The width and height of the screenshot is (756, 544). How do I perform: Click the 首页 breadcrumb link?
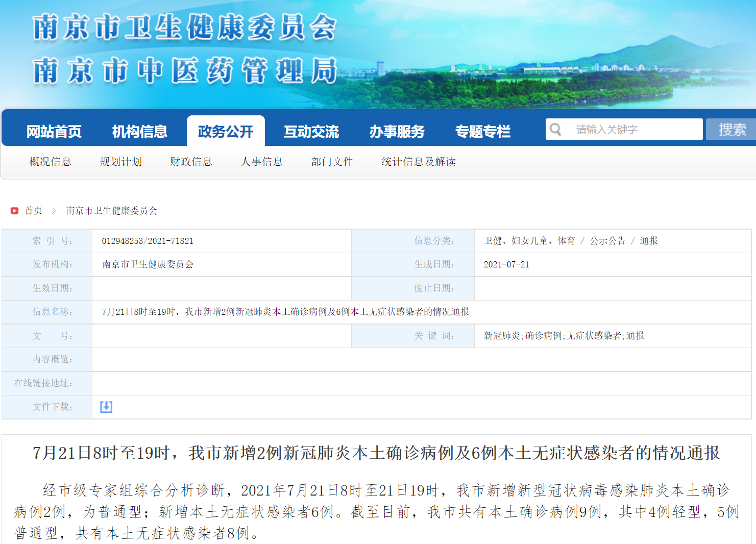click(x=34, y=211)
